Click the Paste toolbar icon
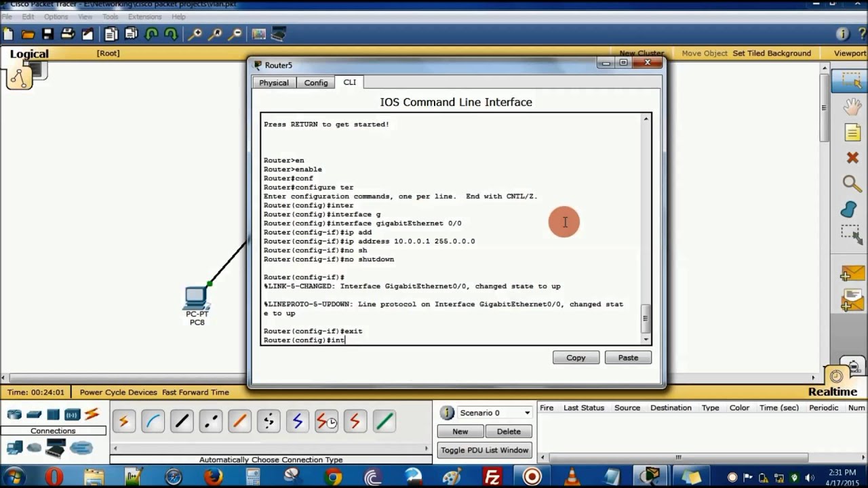 pos(132,34)
